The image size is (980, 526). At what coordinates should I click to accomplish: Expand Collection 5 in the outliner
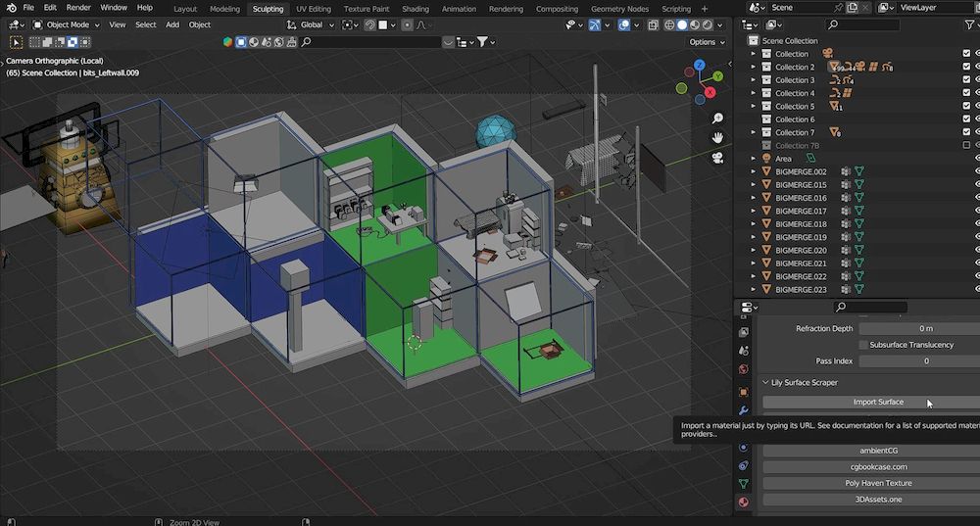click(x=754, y=106)
